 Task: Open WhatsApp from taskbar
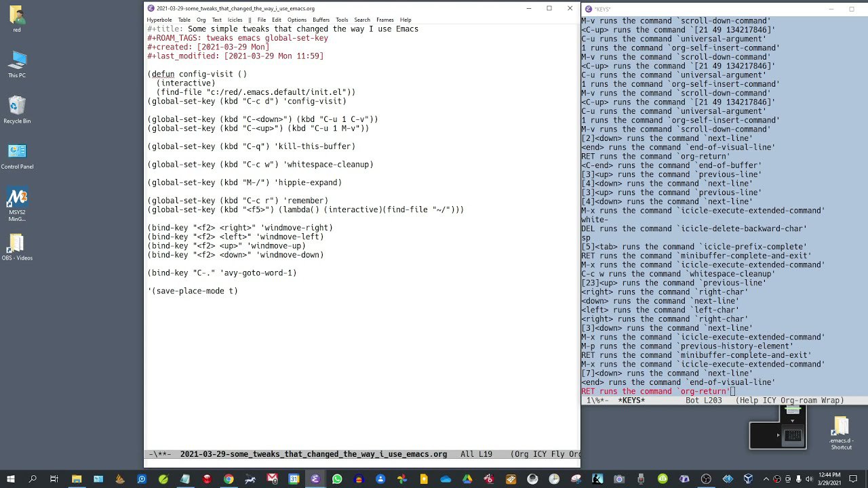click(337, 479)
